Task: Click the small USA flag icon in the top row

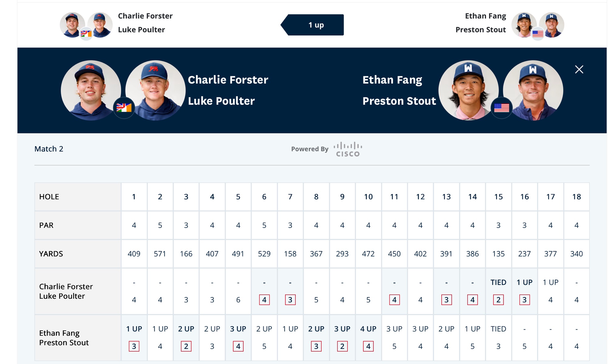Action: click(x=537, y=33)
